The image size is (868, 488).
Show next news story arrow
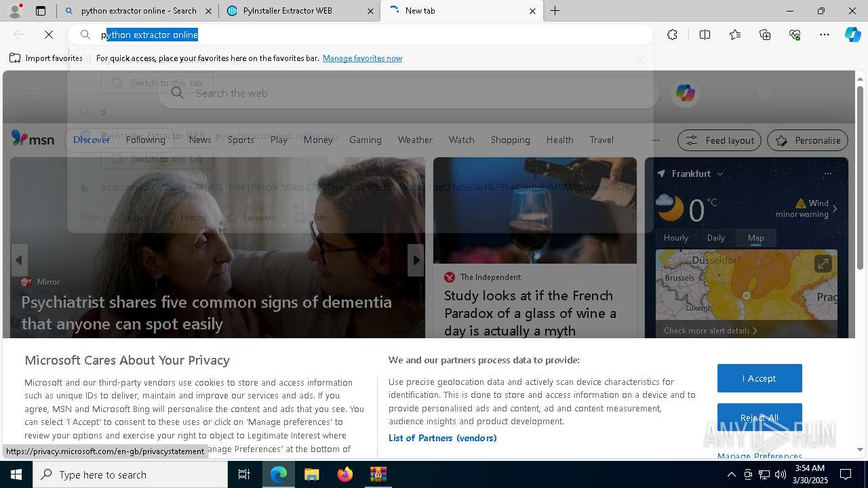pyautogui.click(x=416, y=260)
